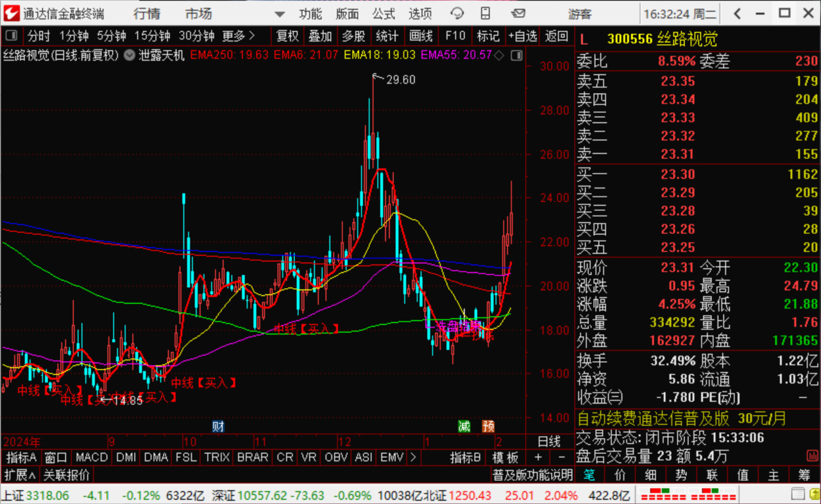Screen dimensions: 821x504
Task: Select DMI indicator tab
Action: click(126, 457)
